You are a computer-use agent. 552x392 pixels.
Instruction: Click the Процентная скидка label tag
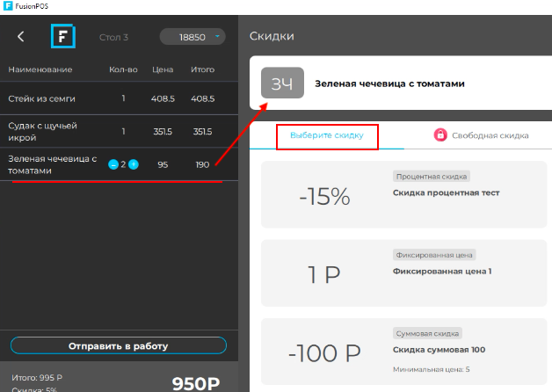point(432,177)
